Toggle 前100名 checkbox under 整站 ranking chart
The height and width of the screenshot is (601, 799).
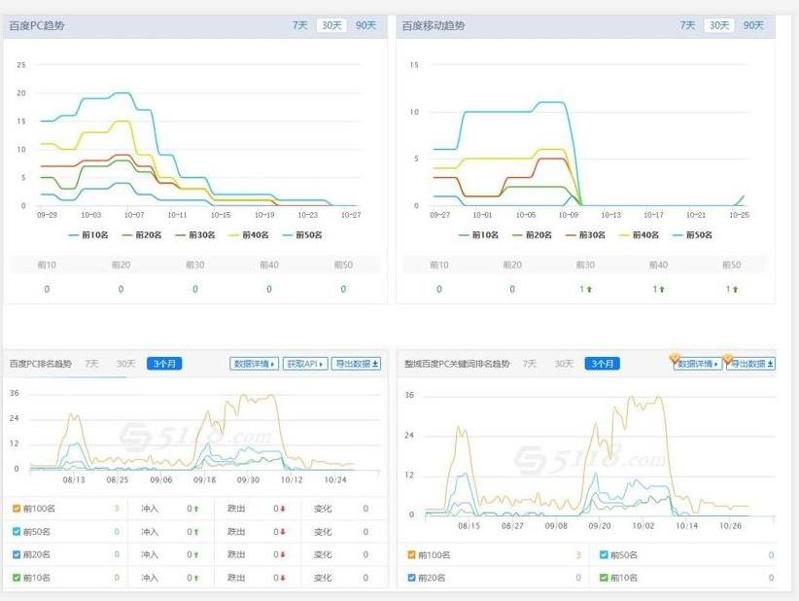pos(411,555)
